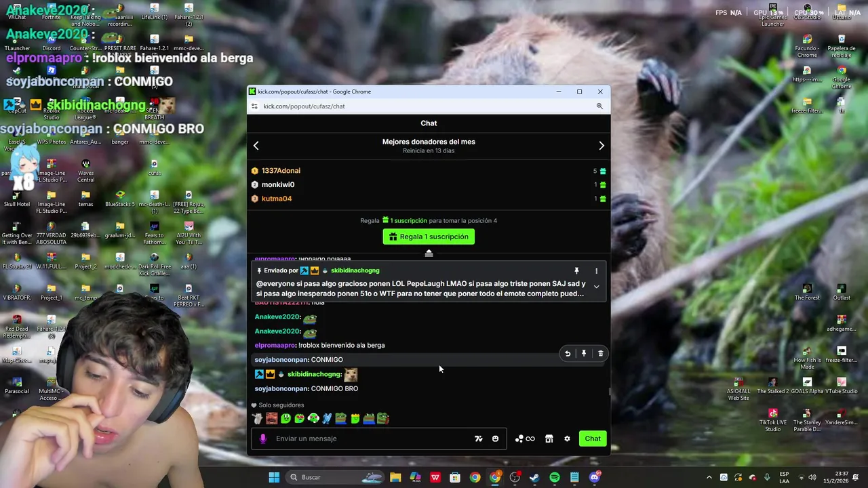Select Google Chrome desktop shortcut

pyautogui.click(x=842, y=78)
